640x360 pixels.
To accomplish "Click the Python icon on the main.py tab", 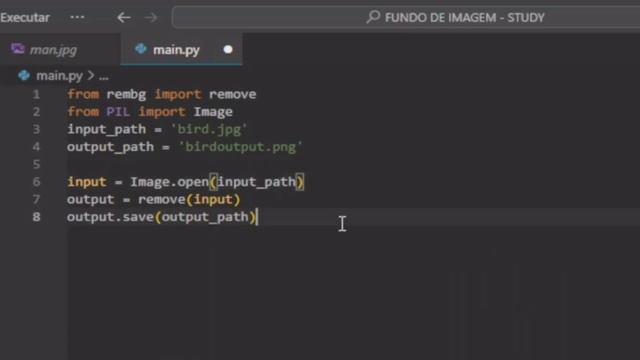I will 141,49.
